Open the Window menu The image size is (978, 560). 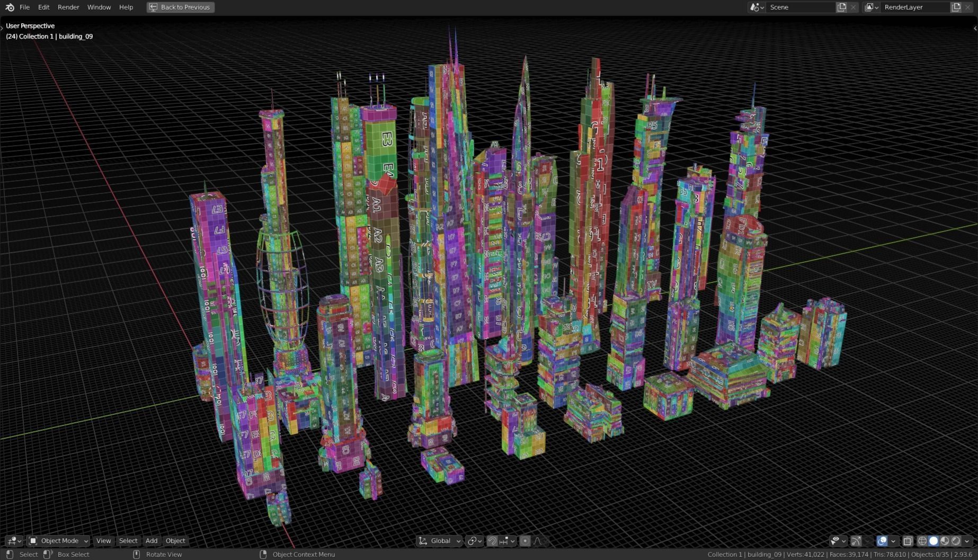click(99, 7)
